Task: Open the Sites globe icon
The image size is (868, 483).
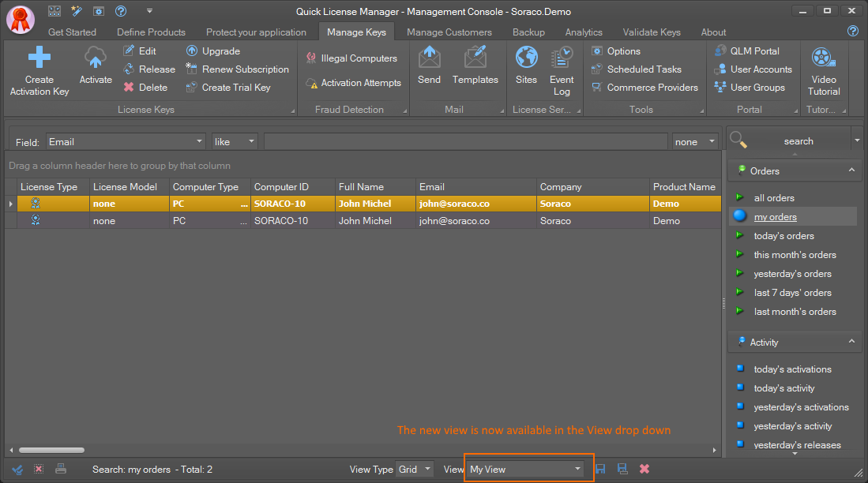Action: pyautogui.click(x=527, y=57)
